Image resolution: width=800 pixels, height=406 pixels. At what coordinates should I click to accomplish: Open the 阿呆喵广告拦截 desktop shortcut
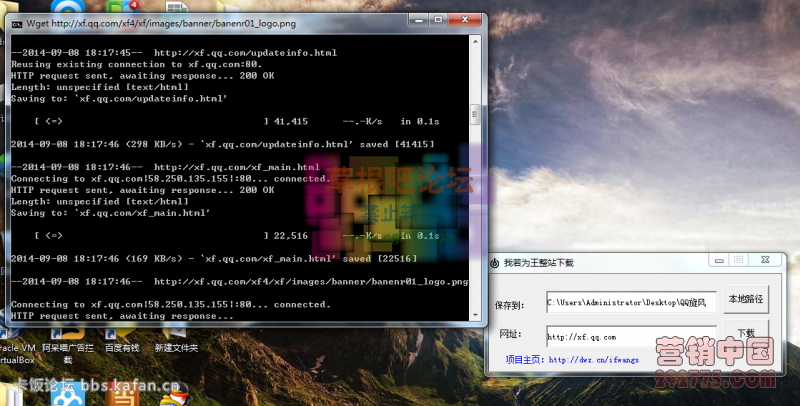pyautogui.click(x=67, y=351)
